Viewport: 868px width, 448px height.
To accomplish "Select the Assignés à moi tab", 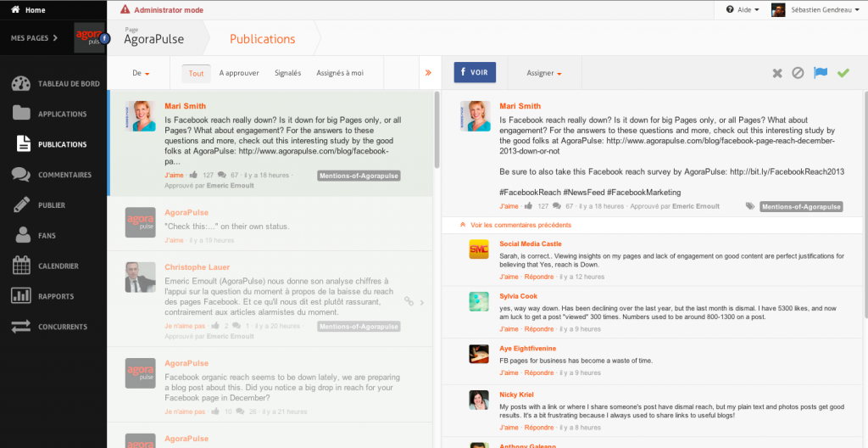I will pos(340,73).
